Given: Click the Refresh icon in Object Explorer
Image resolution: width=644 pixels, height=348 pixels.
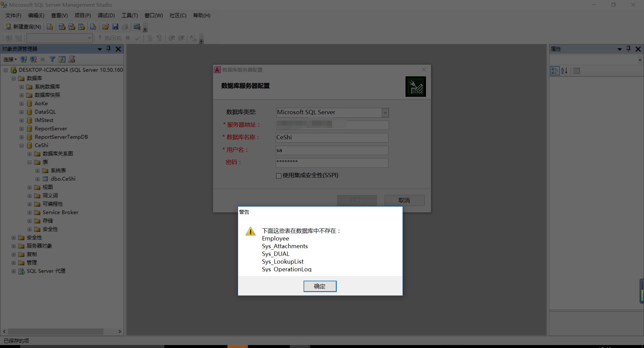Looking at the screenshot, I should [62, 59].
